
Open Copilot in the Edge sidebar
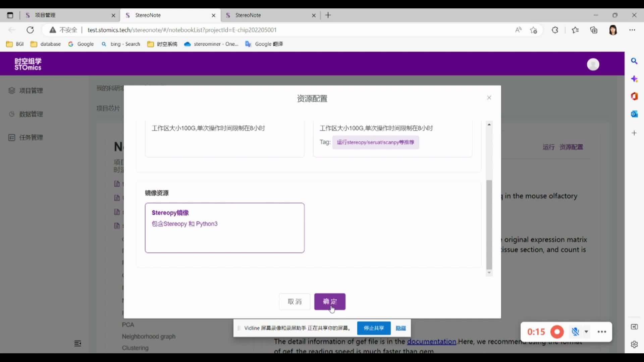pyautogui.click(x=635, y=79)
